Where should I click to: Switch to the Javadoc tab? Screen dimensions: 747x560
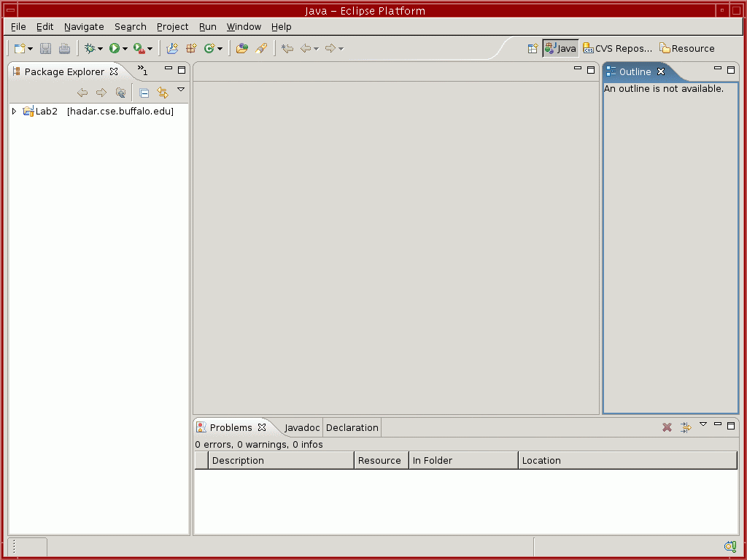(x=302, y=427)
